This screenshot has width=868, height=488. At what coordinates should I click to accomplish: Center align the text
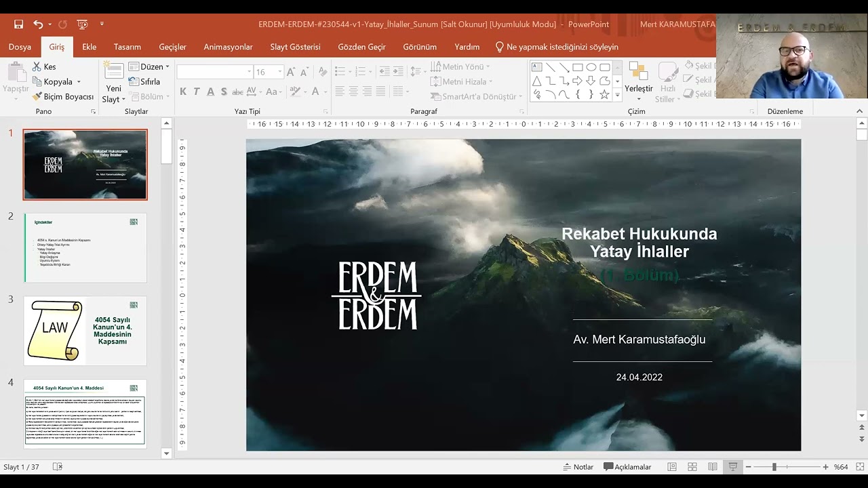(353, 91)
